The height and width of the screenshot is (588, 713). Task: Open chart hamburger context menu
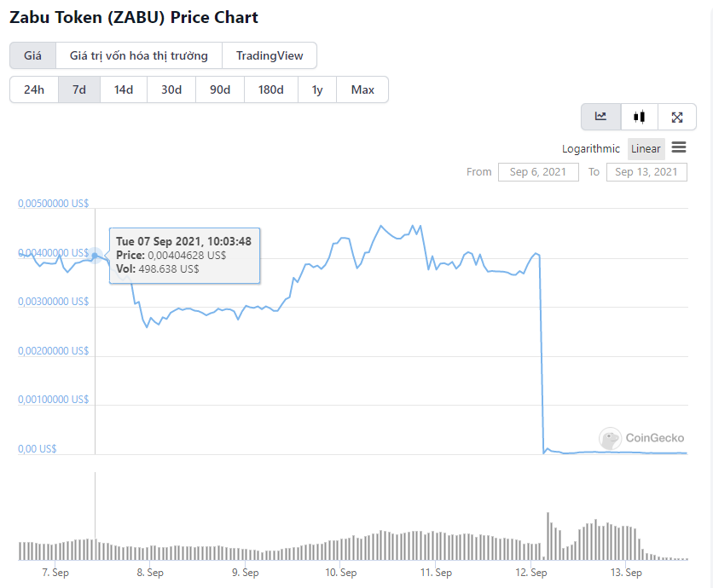678,147
